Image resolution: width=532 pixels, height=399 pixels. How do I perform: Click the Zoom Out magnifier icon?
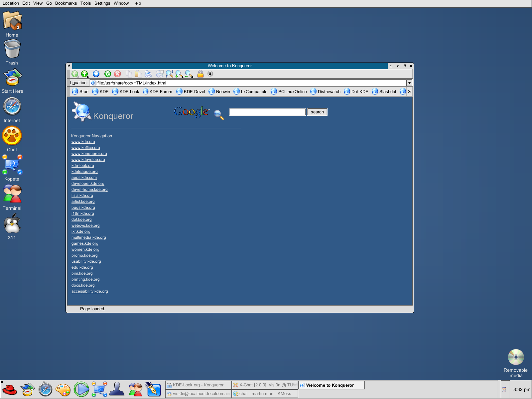(x=189, y=74)
